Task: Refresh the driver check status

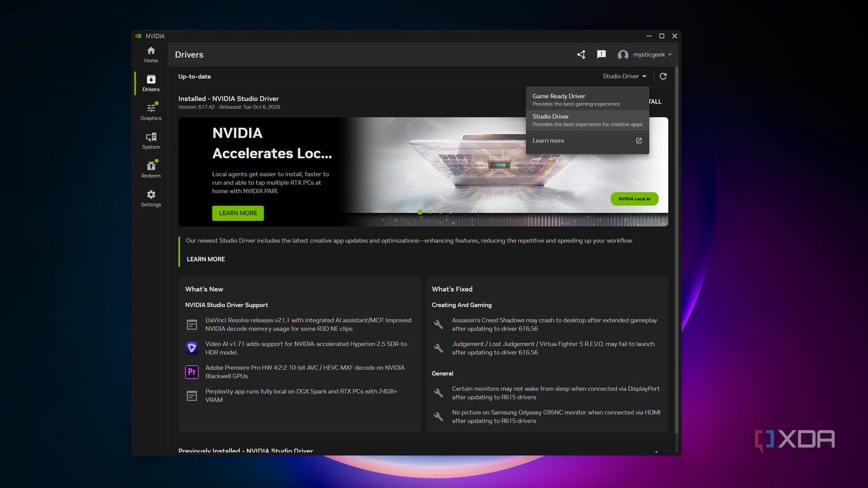Action: [x=663, y=76]
